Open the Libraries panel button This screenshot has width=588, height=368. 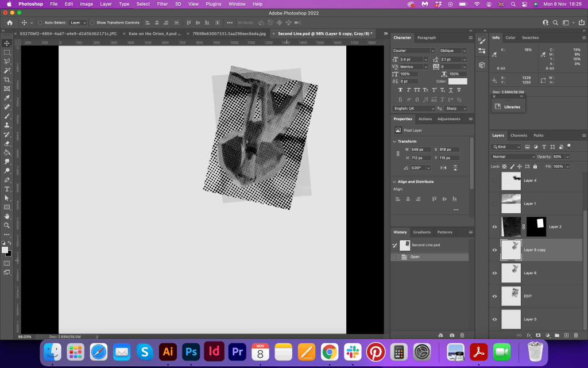(508, 107)
